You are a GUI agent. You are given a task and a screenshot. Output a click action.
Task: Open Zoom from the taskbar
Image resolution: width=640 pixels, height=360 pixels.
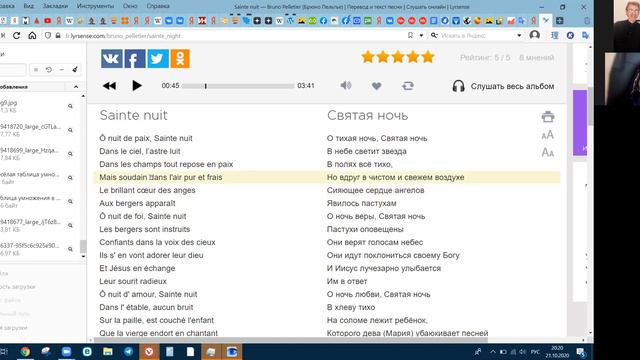(x=67, y=351)
